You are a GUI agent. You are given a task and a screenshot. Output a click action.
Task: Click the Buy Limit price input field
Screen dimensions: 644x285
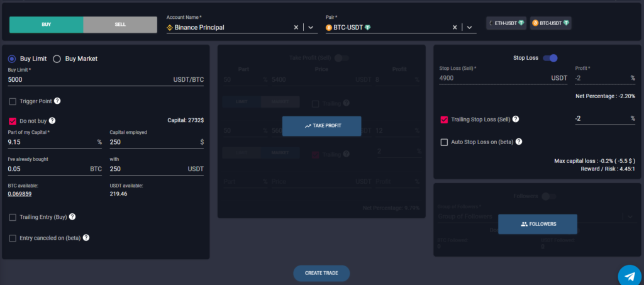88,81
